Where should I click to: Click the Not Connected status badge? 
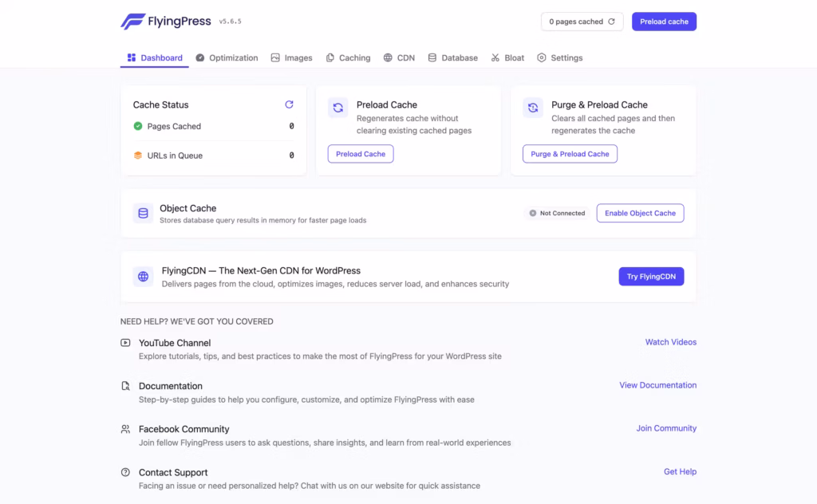tap(556, 213)
